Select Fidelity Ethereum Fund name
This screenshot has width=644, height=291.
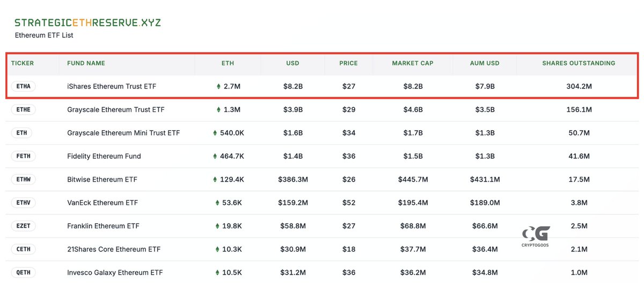click(x=104, y=156)
